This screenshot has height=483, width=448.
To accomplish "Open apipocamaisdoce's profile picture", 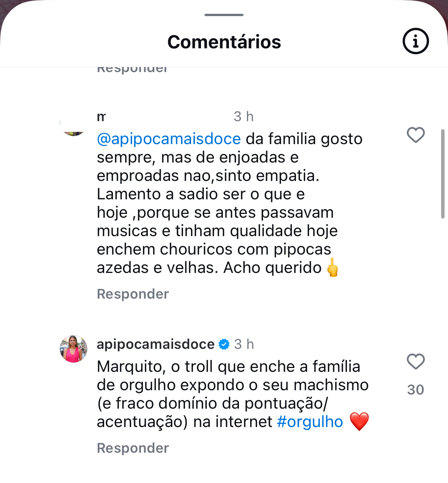I will (x=74, y=349).
